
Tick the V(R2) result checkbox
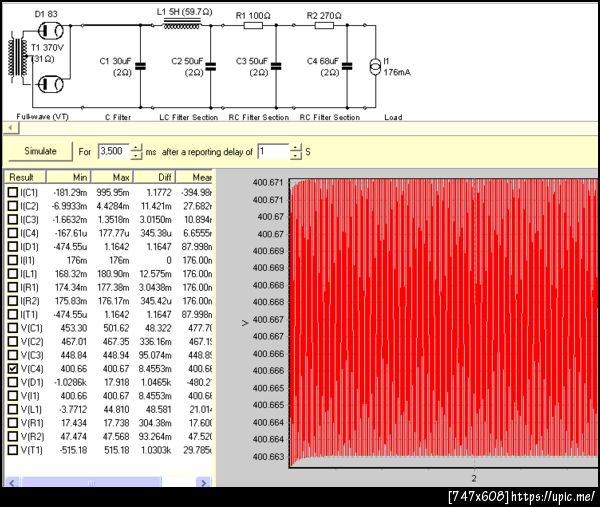pos(13,436)
